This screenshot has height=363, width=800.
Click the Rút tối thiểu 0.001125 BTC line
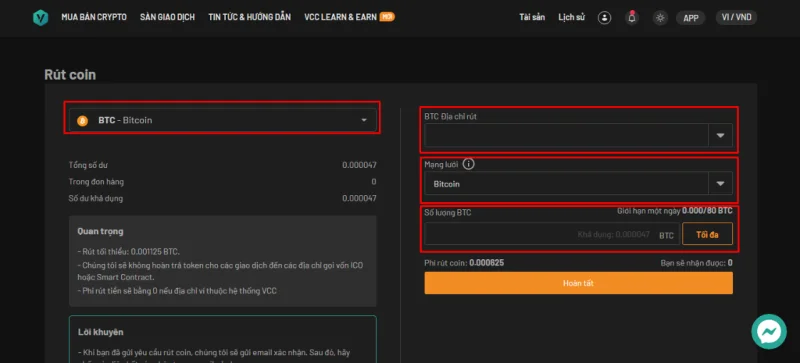click(129, 252)
